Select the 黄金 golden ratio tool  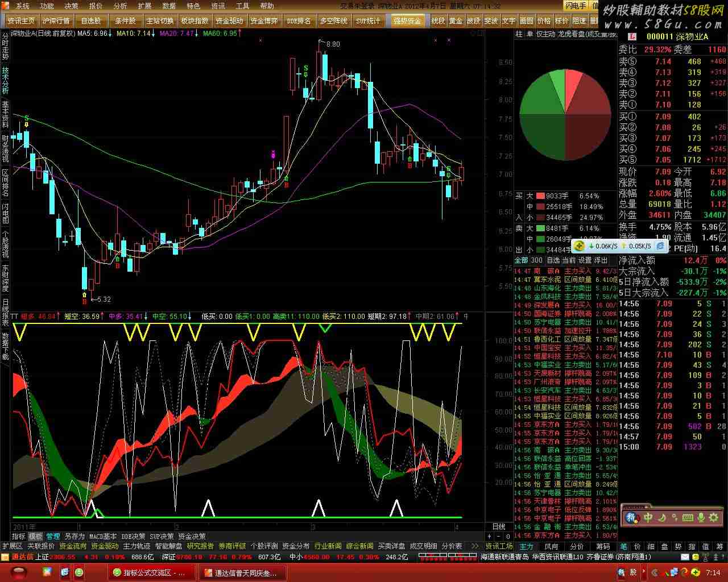pos(456,21)
